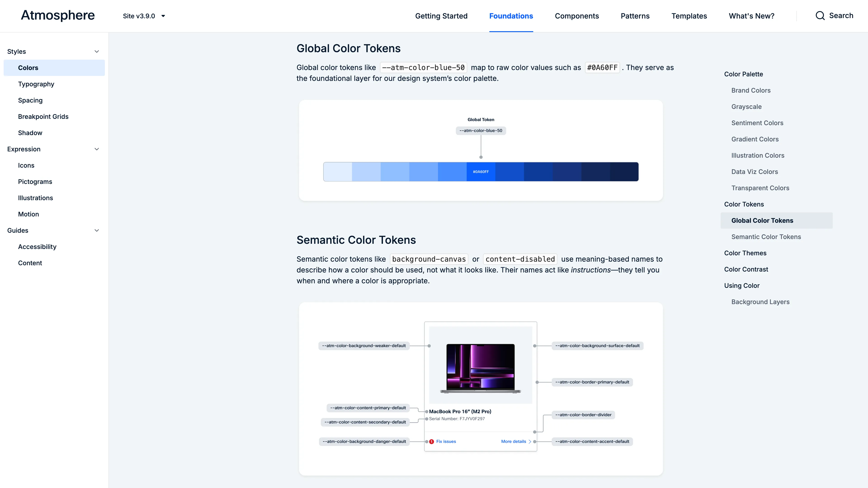
Task: Select the lightest blue palette swatch
Action: [x=338, y=172]
